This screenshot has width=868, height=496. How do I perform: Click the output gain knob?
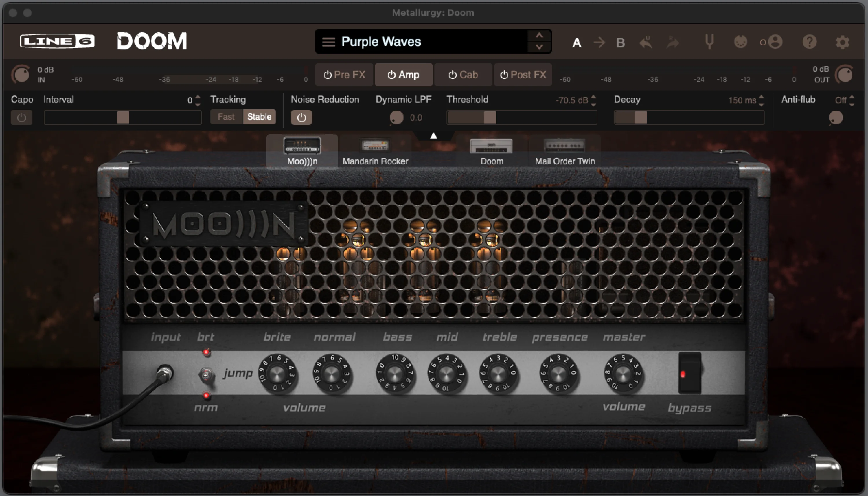coord(845,74)
